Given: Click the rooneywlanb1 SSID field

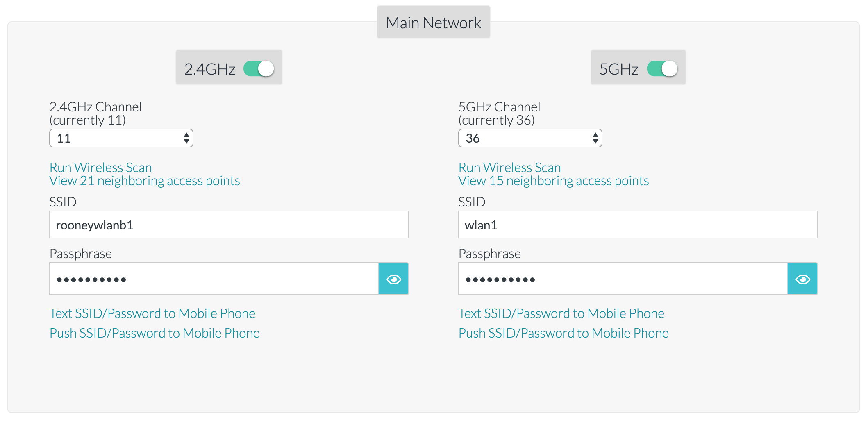Looking at the screenshot, I should coord(229,225).
